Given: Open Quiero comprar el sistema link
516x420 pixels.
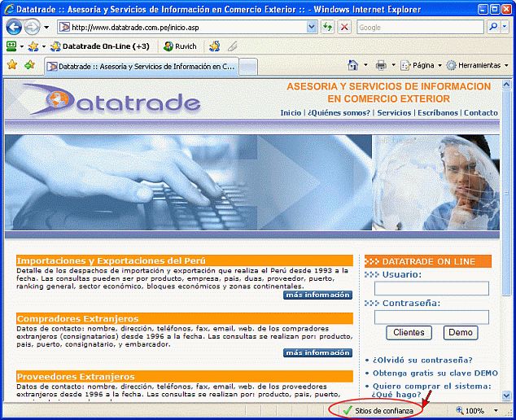Looking at the screenshot, I should (x=431, y=390).
